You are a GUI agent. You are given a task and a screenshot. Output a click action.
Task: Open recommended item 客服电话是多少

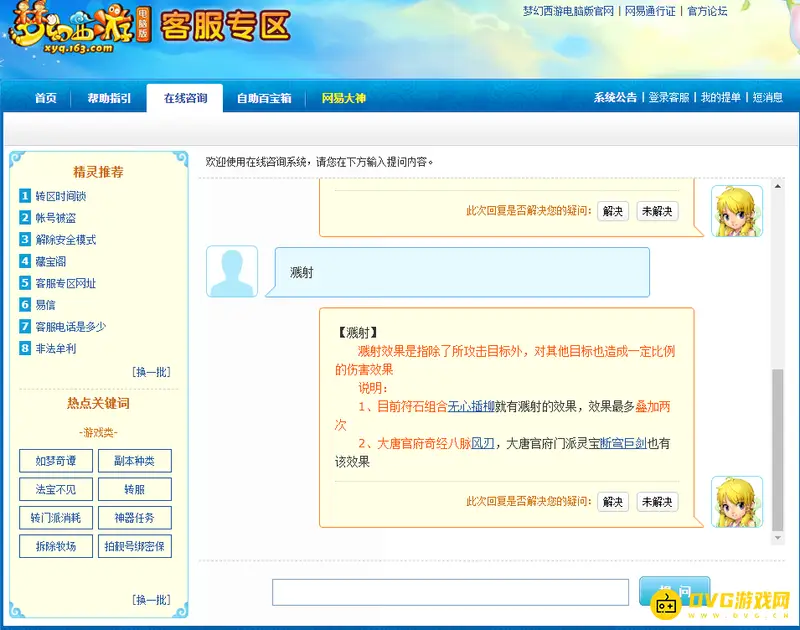[x=71, y=326]
